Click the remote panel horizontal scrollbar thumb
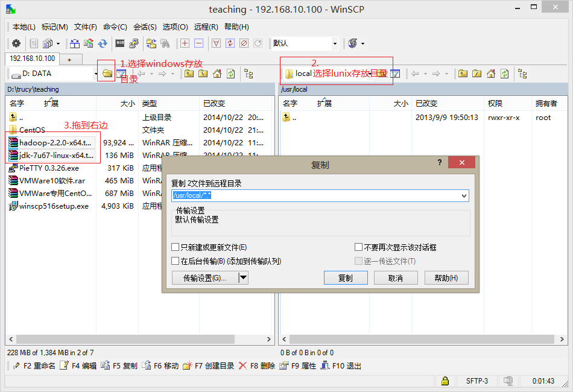 pyautogui.click(x=420, y=339)
